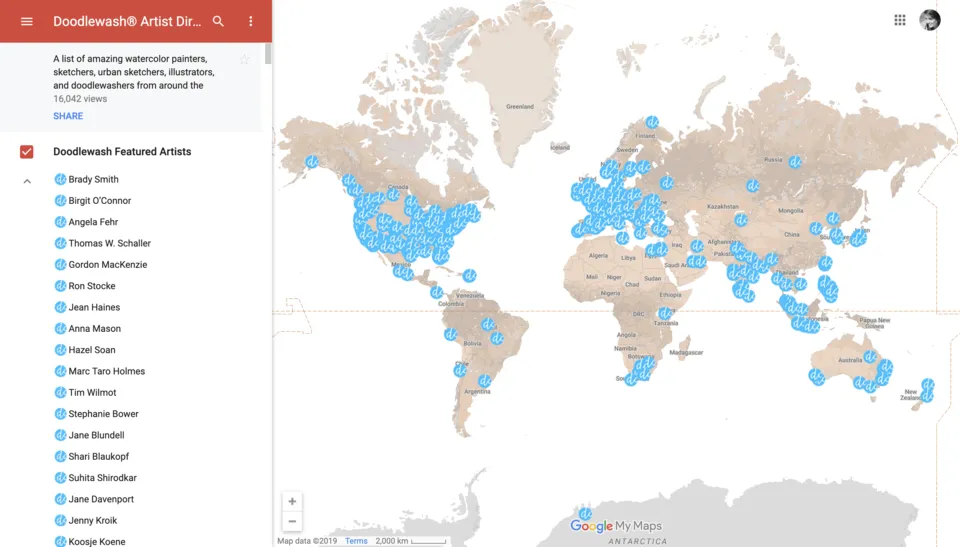Open the account profile picture
The width and height of the screenshot is (960, 547).
[x=929, y=20]
